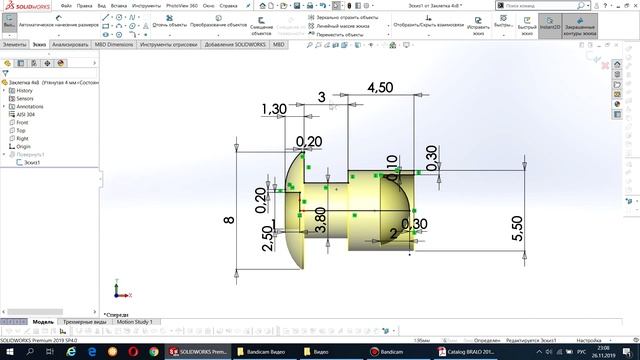Expand the History tree node

point(4,91)
